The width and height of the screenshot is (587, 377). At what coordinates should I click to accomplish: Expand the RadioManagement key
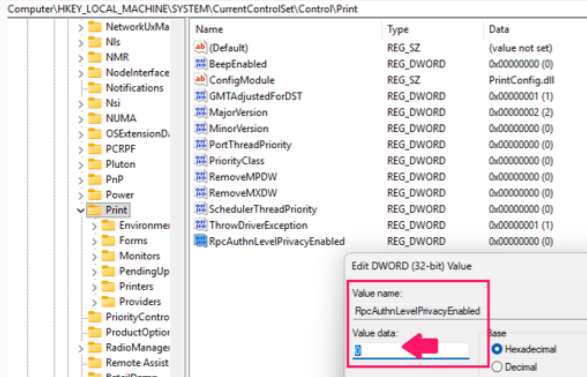(81, 348)
